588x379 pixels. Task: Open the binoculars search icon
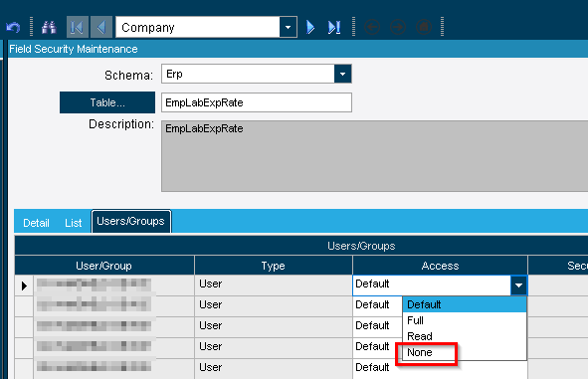coord(49,27)
